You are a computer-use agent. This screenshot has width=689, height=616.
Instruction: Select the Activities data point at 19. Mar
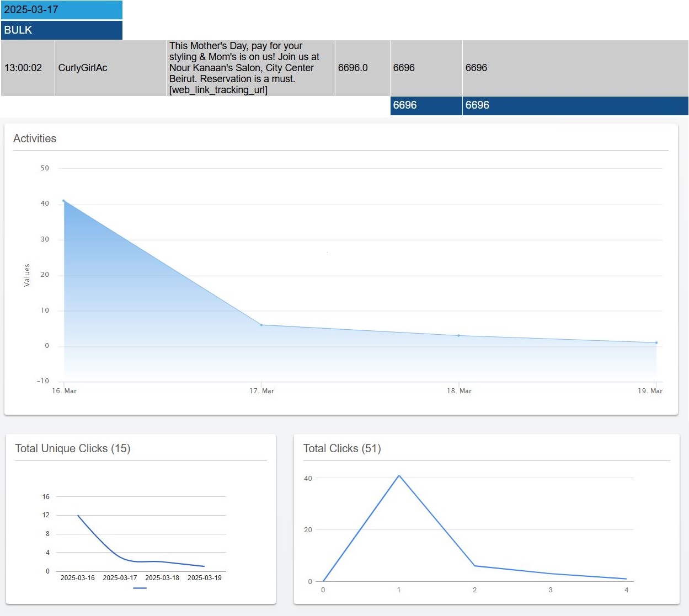point(656,342)
